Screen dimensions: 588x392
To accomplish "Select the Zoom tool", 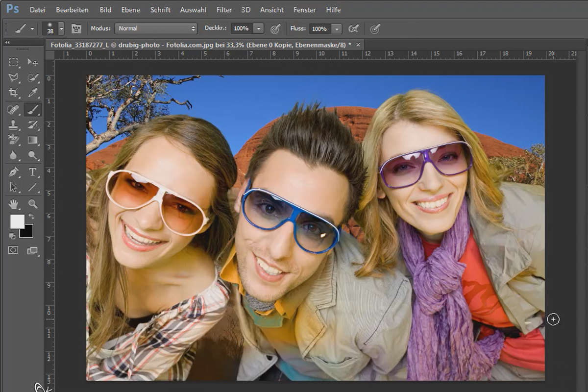I will click(x=33, y=203).
